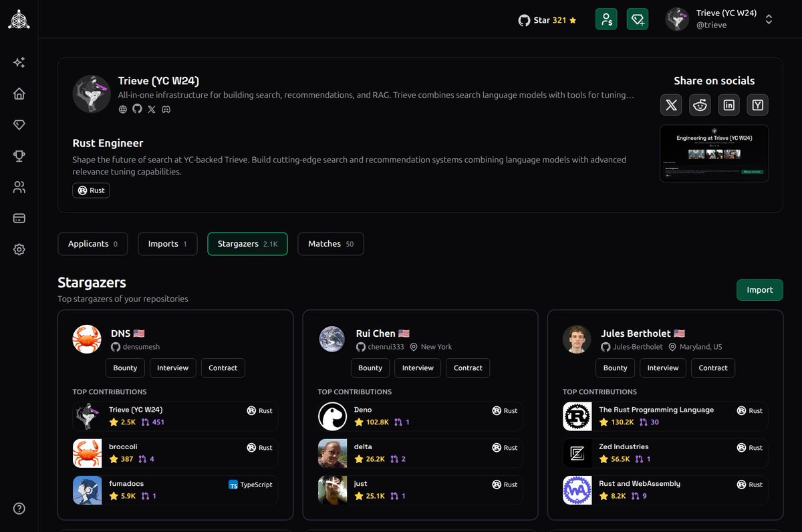Image resolution: width=802 pixels, height=532 pixels.
Task: Click Zed Industries logo icon
Action: [x=577, y=453]
